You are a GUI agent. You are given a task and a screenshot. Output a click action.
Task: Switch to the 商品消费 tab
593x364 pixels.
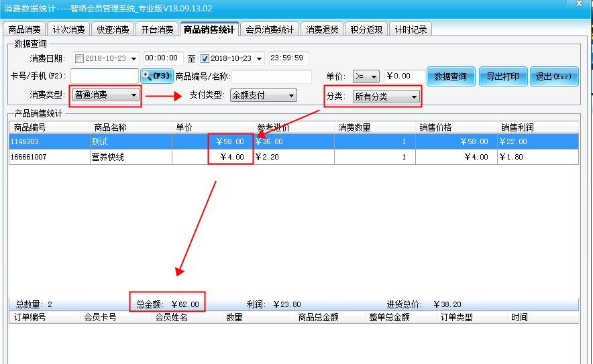25,29
